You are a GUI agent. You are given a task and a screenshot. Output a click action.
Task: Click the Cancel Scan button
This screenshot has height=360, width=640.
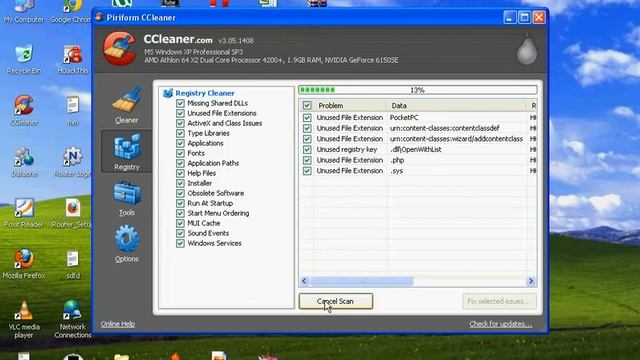(x=336, y=301)
